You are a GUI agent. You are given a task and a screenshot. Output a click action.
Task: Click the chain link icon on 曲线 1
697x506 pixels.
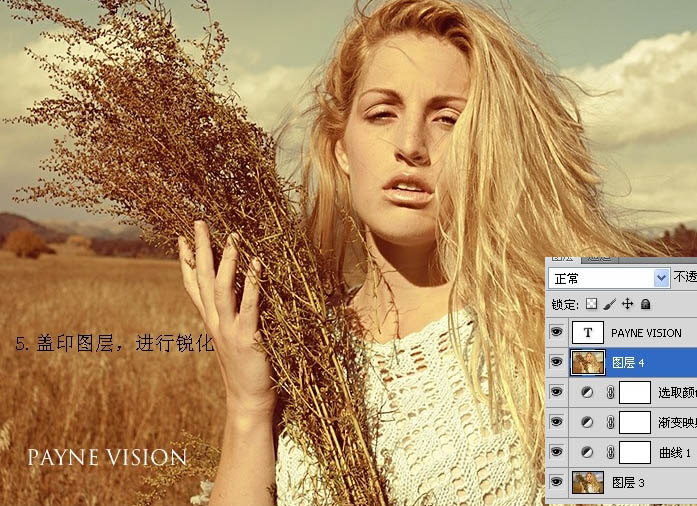pyautogui.click(x=609, y=453)
